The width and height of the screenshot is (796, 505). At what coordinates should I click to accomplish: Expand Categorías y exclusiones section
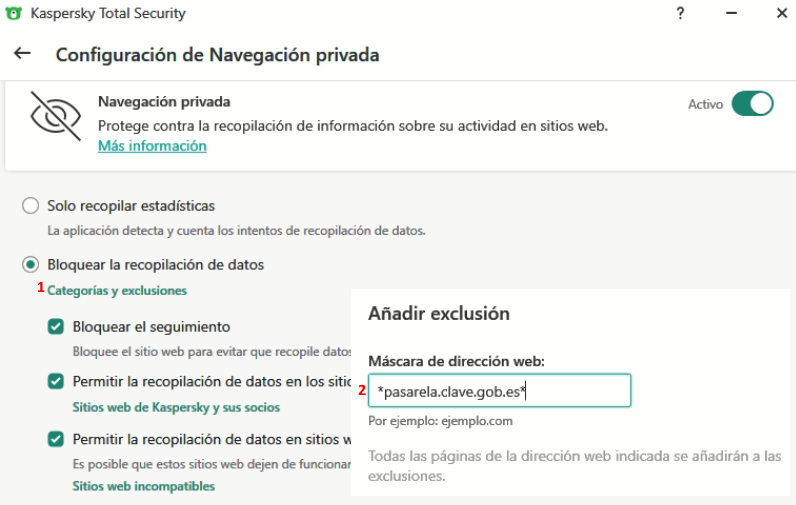point(117,291)
